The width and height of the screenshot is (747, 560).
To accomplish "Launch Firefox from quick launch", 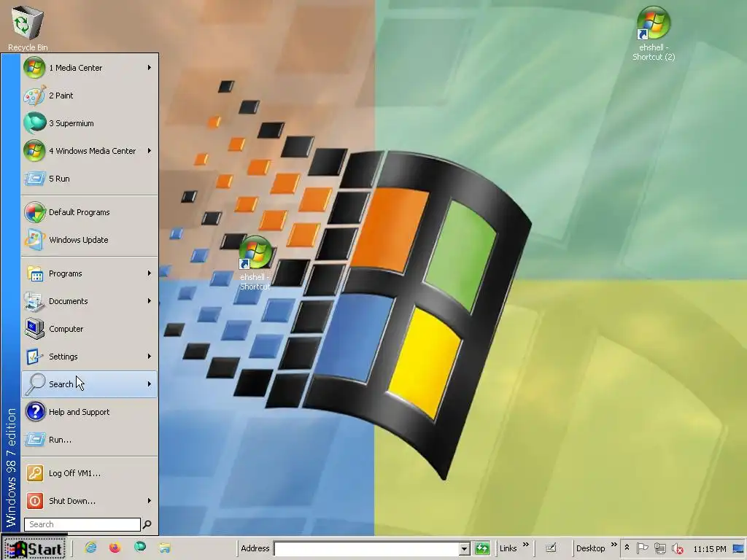I will pyautogui.click(x=115, y=548).
